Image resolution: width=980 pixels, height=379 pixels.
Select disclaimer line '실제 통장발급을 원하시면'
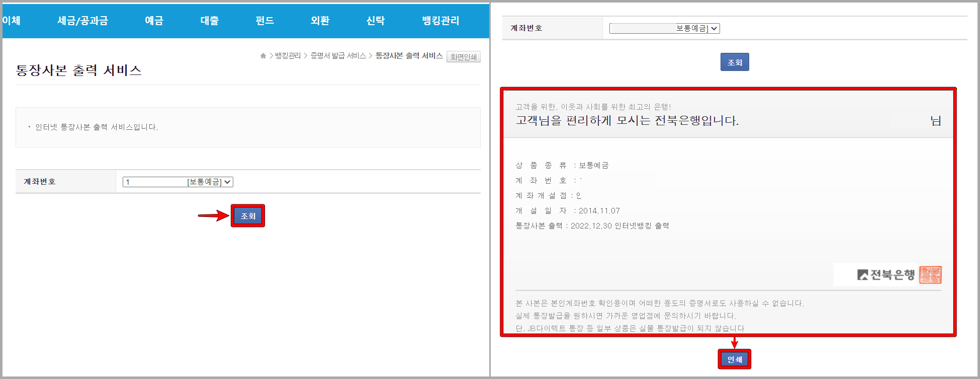[x=626, y=316]
